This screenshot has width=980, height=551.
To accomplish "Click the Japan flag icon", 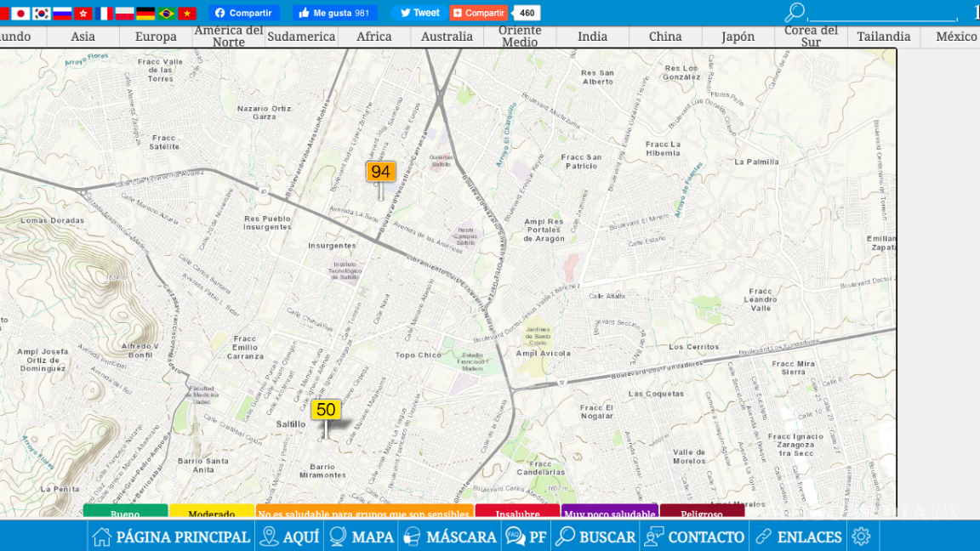I will (20, 14).
